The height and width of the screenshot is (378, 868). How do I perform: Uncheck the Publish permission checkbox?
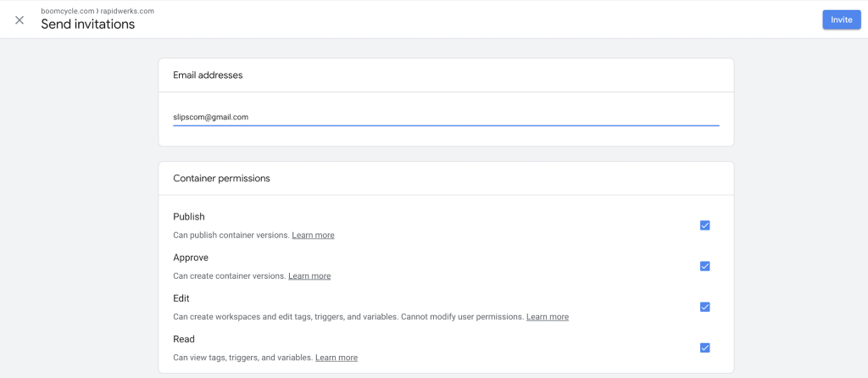pos(704,225)
